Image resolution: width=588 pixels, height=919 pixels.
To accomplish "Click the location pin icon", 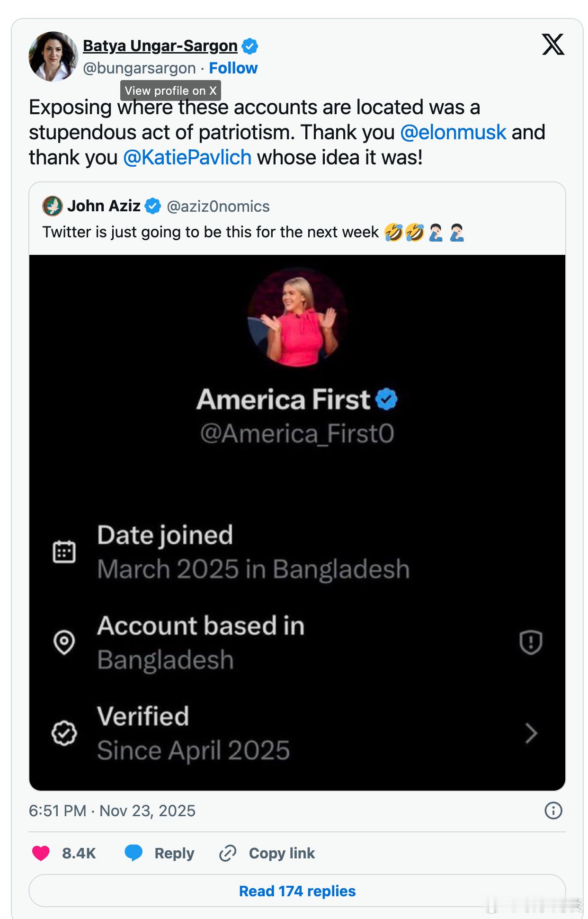I will [64, 642].
